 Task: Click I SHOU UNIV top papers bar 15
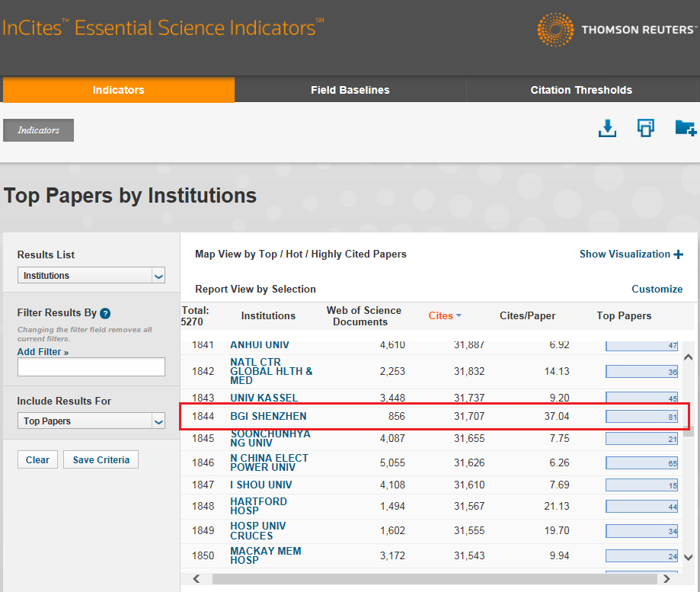pos(641,485)
